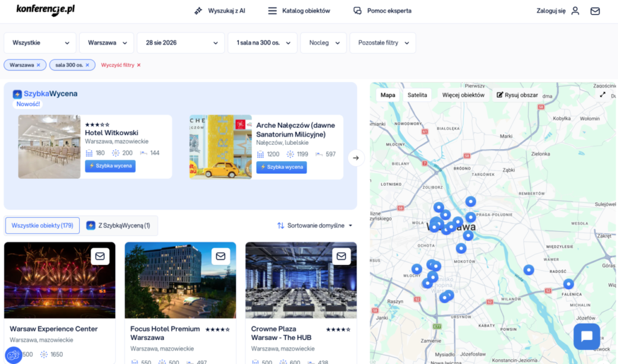
Task: Click Hotel Witkowski star rating
Action: (x=97, y=124)
